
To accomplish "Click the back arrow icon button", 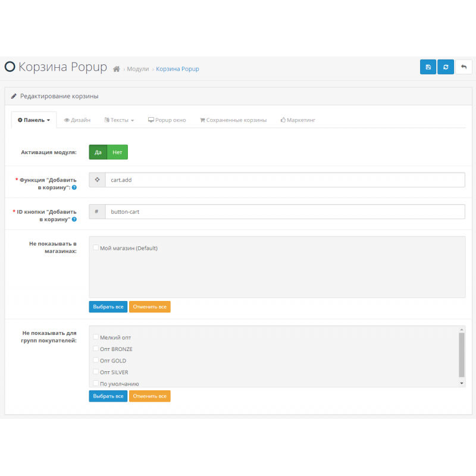I will (464, 67).
